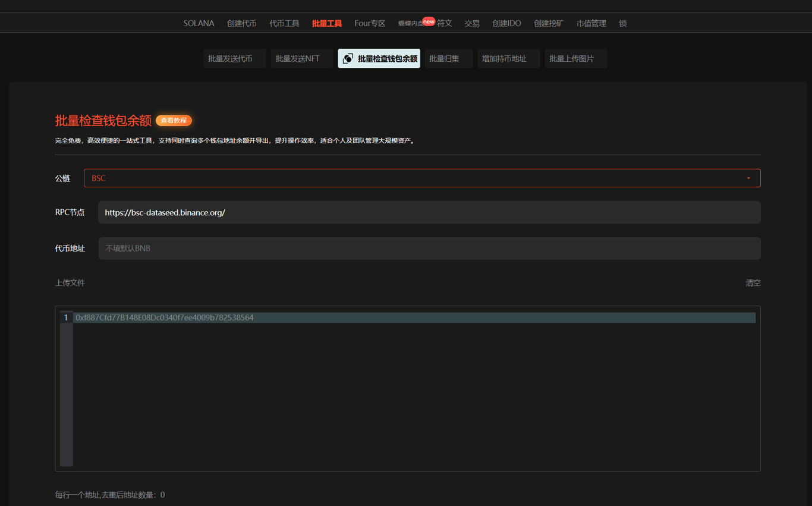
Task: Open the 创建IDO menu item
Action: [x=506, y=23]
